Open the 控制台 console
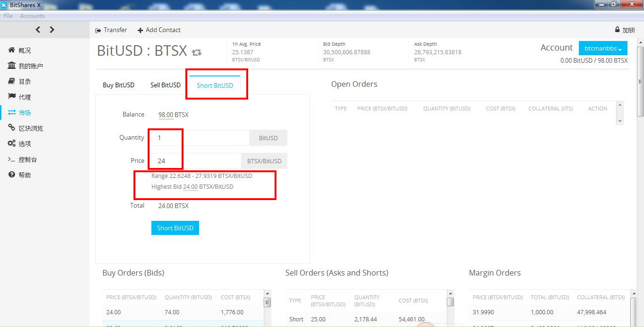 [x=28, y=159]
